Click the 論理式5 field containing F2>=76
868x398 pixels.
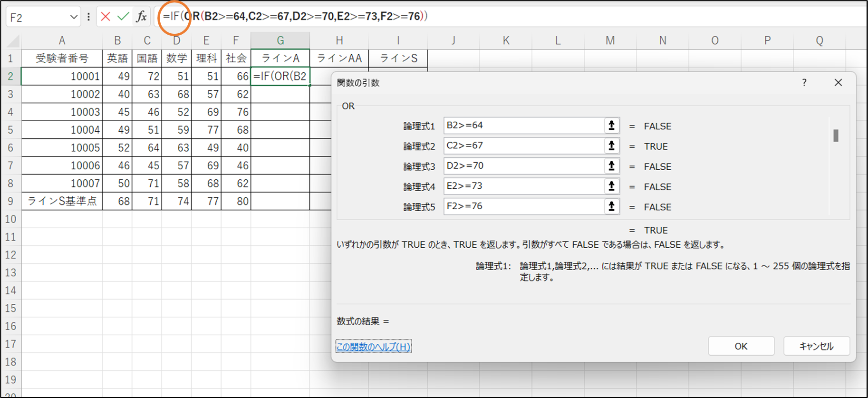pos(523,206)
